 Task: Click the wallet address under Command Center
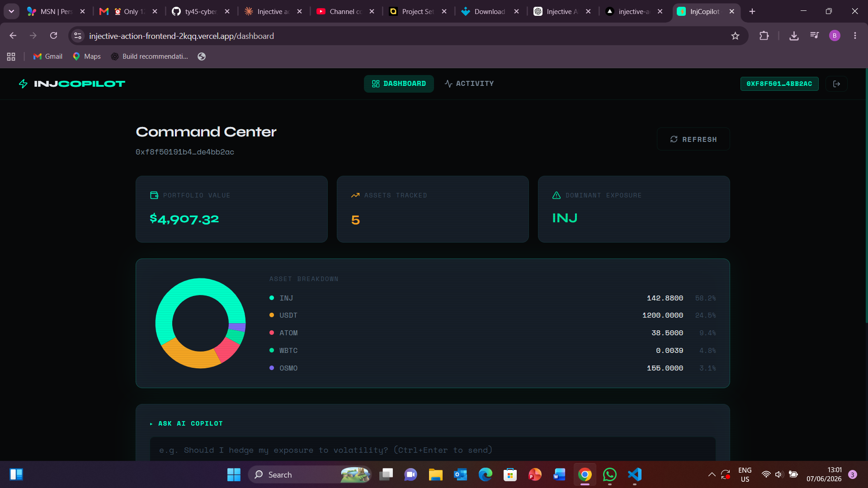point(185,152)
